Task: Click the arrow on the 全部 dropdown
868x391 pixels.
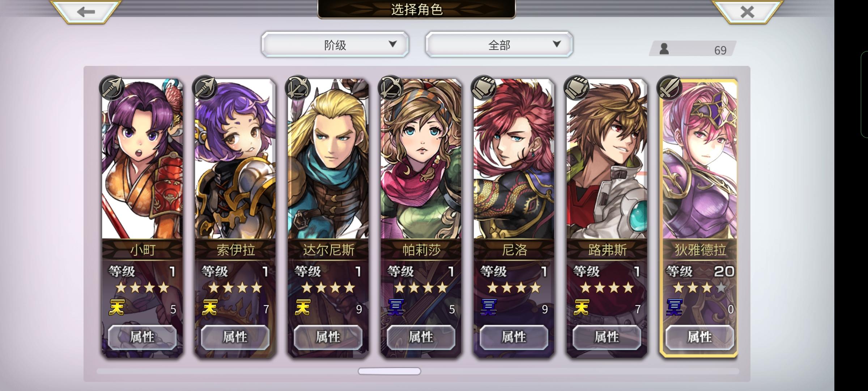Action: [557, 44]
